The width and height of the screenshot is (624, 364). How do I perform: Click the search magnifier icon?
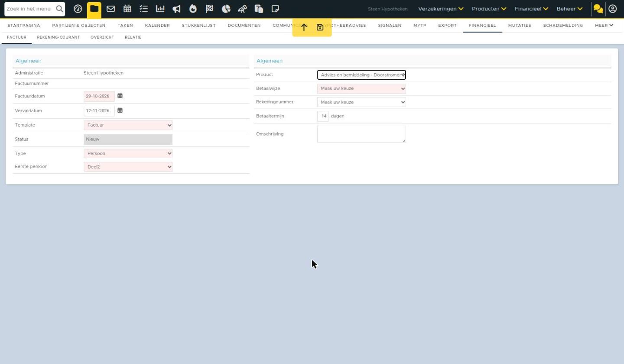click(59, 9)
